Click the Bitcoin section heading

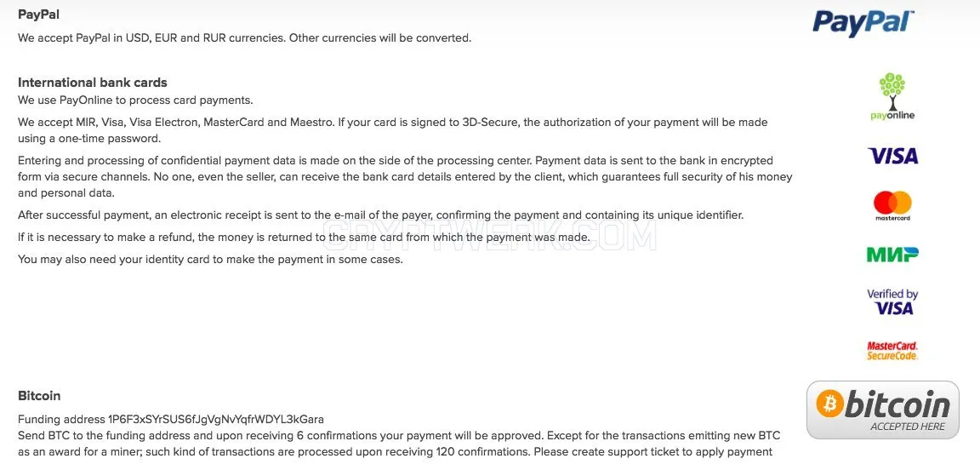pyautogui.click(x=39, y=396)
